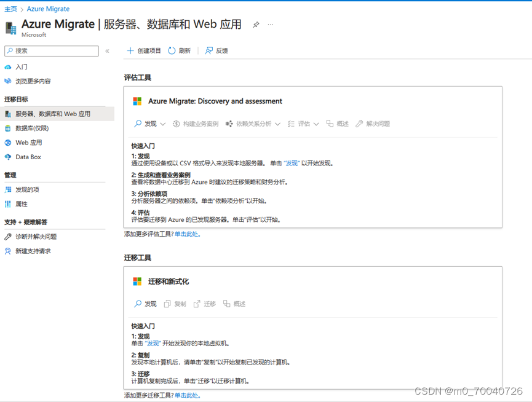Click the grid icon beside 发现的项
The image size is (532, 402).
[x=8, y=189]
